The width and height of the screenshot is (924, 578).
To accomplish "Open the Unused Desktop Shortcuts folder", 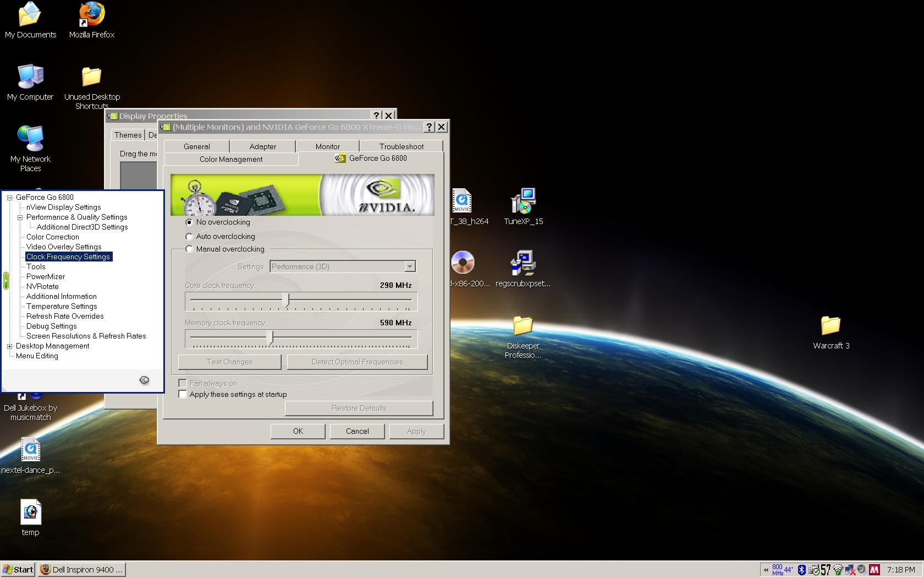I will (92, 88).
